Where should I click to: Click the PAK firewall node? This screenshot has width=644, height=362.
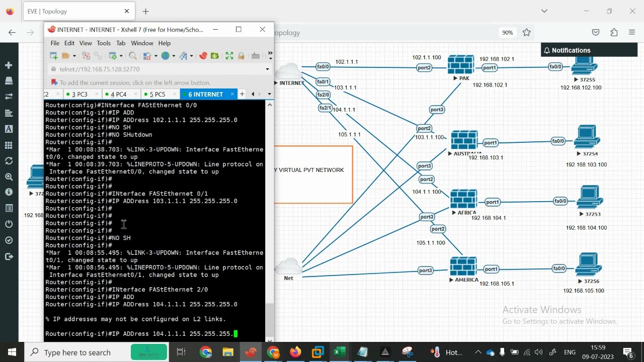(x=461, y=65)
